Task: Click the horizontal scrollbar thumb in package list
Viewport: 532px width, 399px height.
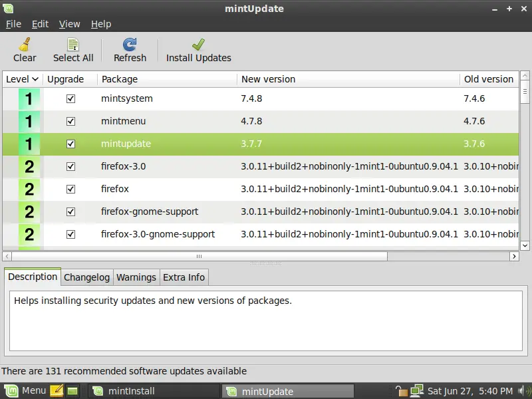Action: tap(198, 256)
